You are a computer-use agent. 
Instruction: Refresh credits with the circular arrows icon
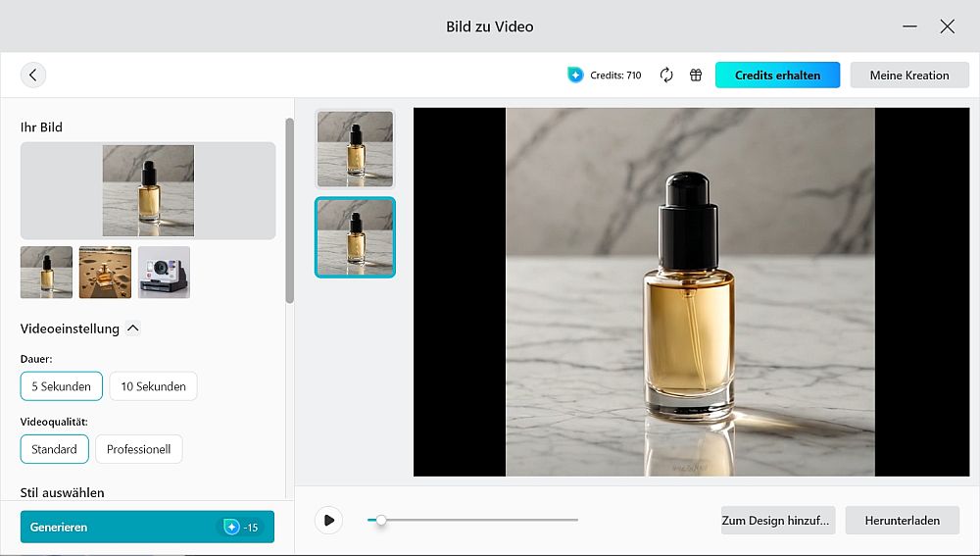pyautogui.click(x=666, y=76)
